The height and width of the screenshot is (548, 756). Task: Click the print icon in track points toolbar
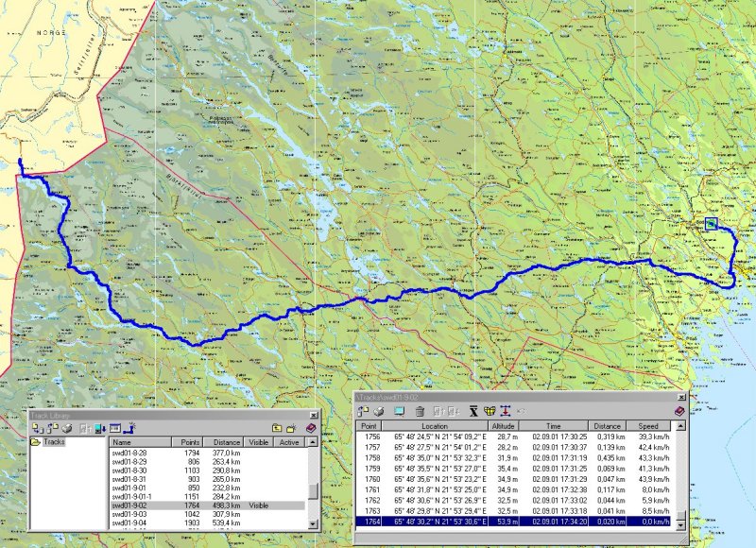pyautogui.click(x=378, y=411)
